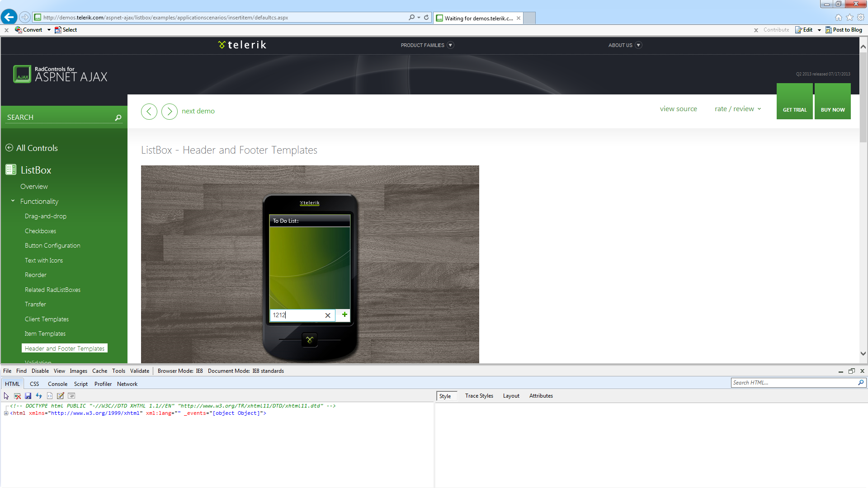The height and width of the screenshot is (488, 868).
Task: Open the Drag-and-drop demo link
Action: tap(46, 216)
